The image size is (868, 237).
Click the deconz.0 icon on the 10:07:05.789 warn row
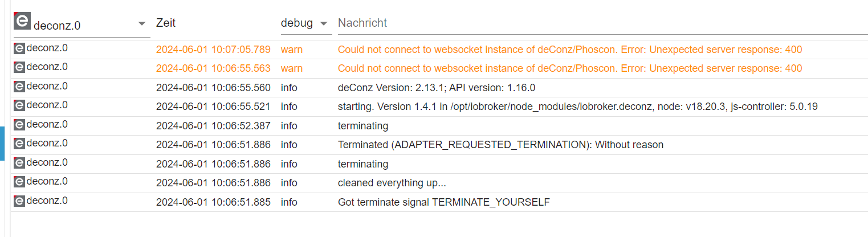point(19,48)
